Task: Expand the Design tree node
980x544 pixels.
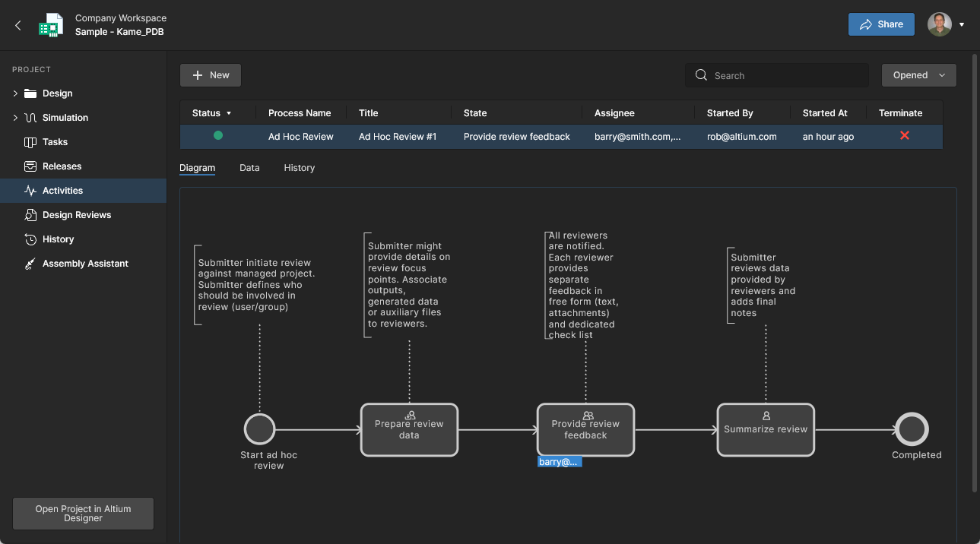Action: (x=15, y=93)
